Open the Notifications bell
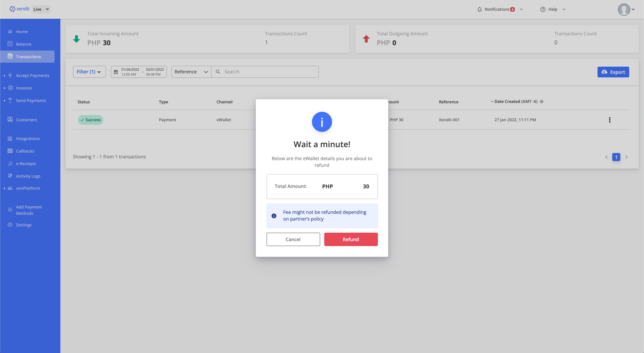This screenshot has width=644, height=353. click(479, 9)
